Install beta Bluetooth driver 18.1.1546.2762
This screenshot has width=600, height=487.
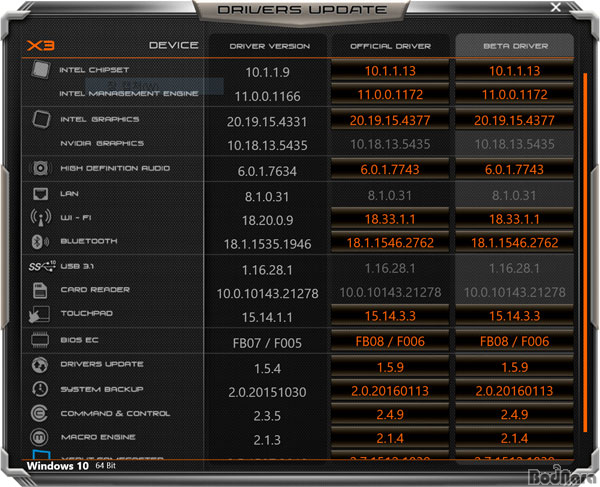[514, 242]
